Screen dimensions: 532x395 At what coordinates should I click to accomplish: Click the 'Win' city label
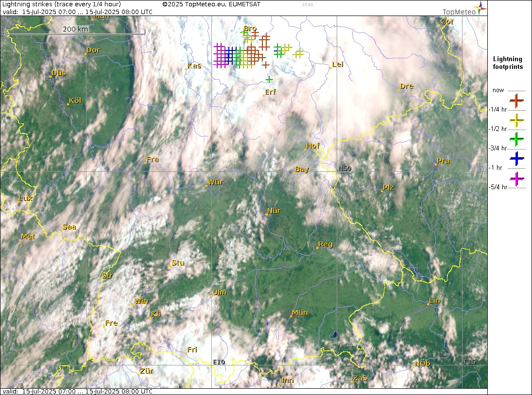(141, 301)
